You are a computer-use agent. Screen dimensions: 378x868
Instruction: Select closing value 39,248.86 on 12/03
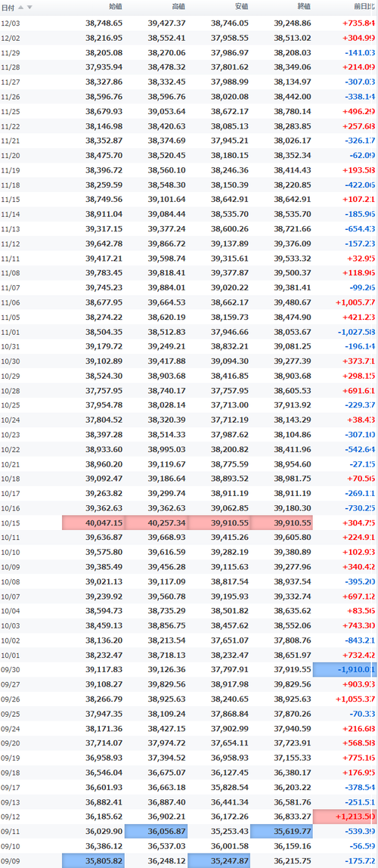tap(293, 23)
